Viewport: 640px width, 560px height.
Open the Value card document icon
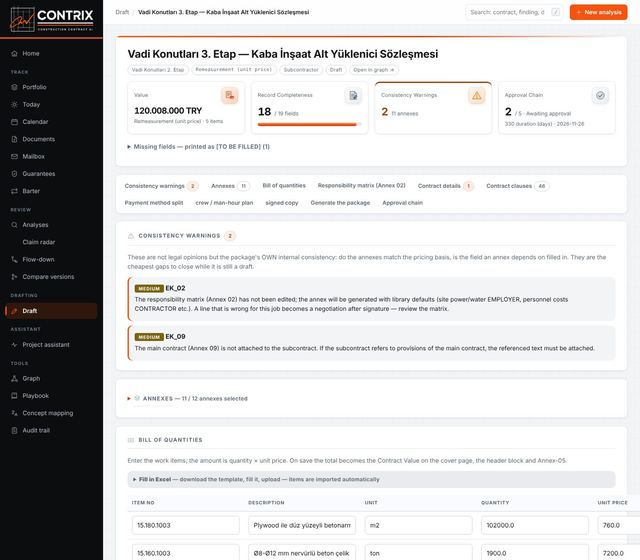229,96
